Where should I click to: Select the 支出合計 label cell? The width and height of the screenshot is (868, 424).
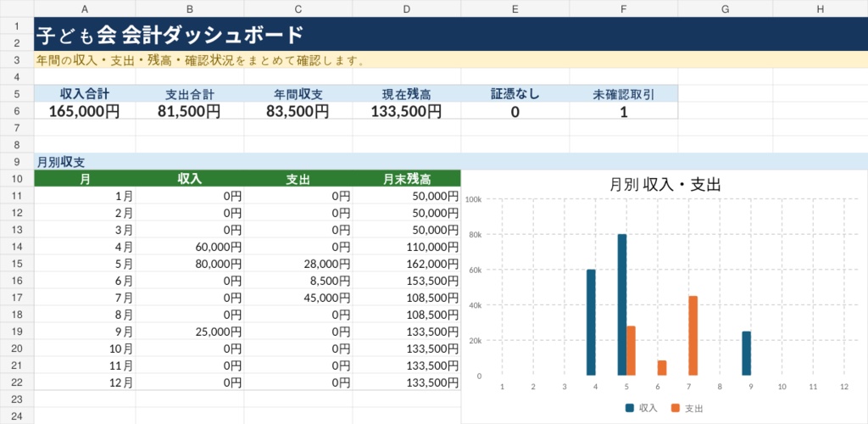[190, 94]
